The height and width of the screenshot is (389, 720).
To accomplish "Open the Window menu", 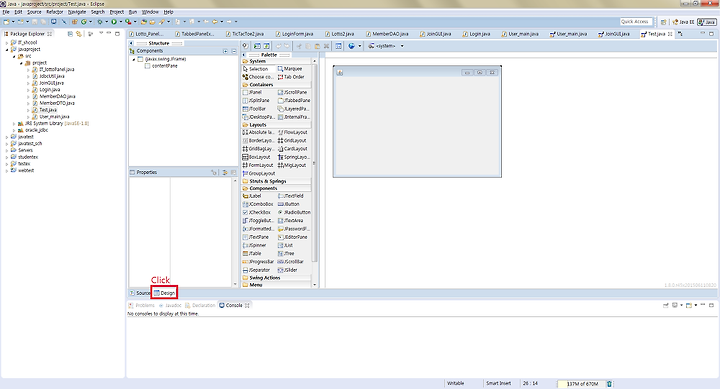I will (x=150, y=12).
